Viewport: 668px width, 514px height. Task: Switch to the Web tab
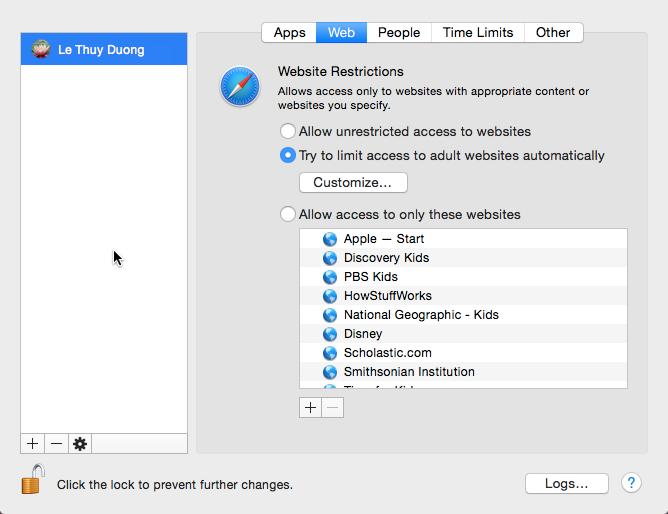click(x=341, y=33)
